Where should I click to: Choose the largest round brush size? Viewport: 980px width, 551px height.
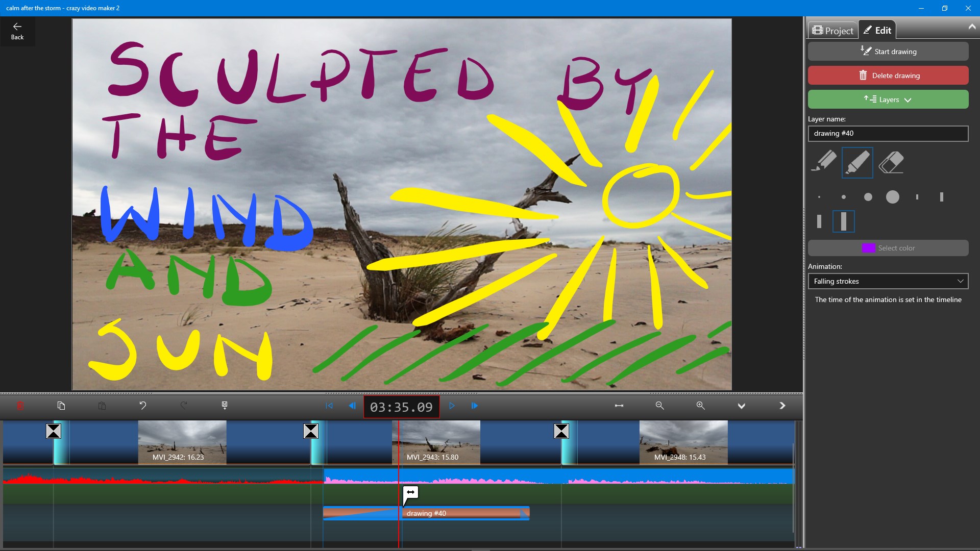(x=892, y=197)
